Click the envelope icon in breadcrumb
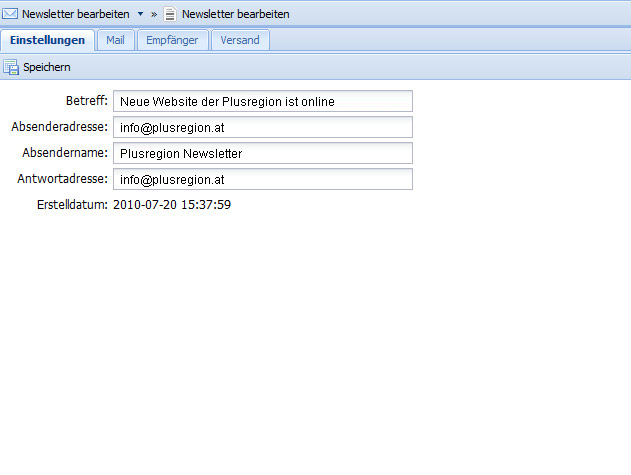The width and height of the screenshot is (631, 475). click(10, 14)
